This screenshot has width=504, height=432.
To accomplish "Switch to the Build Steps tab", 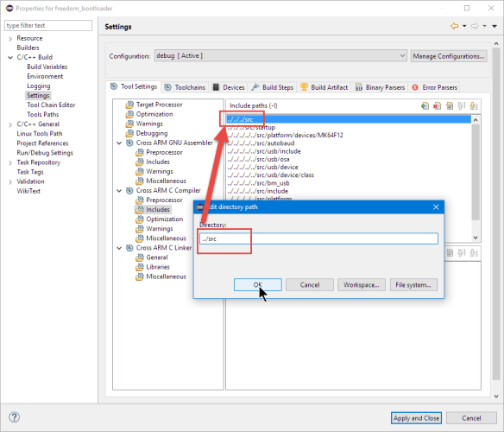I will pyautogui.click(x=273, y=87).
